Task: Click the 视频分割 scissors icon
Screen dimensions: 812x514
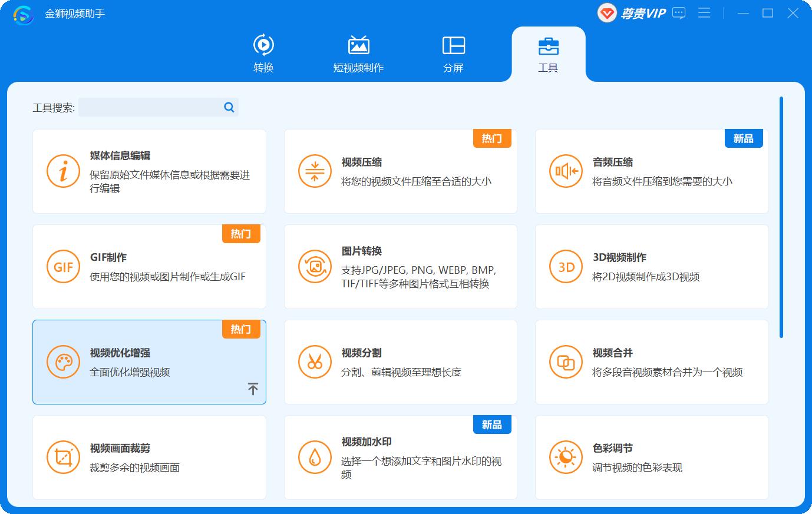Action: tap(314, 362)
